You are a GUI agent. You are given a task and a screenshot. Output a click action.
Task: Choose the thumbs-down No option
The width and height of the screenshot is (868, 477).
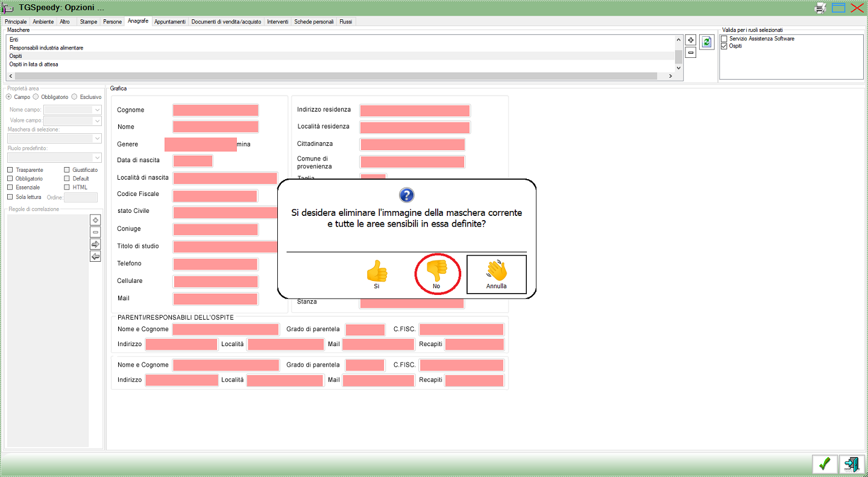pos(436,274)
